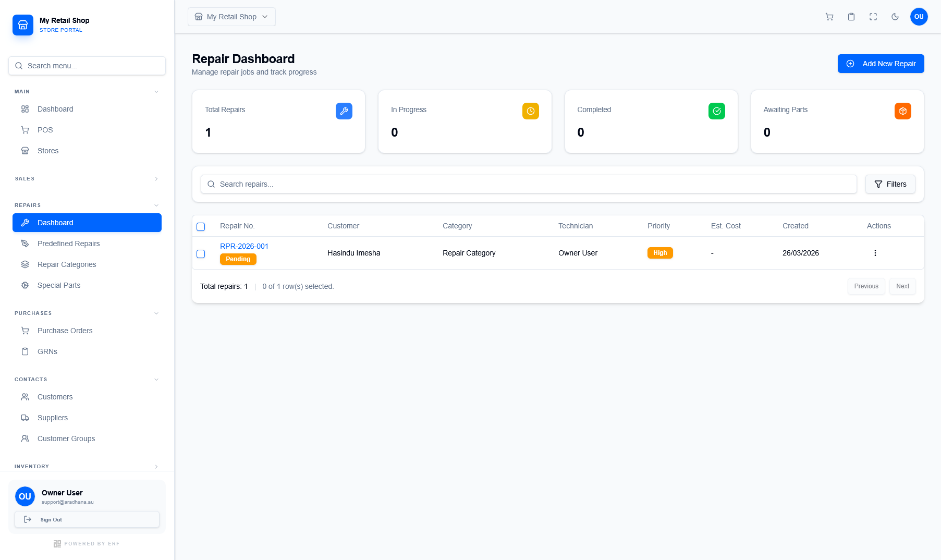Screen dimensions: 941x560
Task: Click the Total Repairs wrench icon
Action: pyautogui.click(x=344, y=111)
